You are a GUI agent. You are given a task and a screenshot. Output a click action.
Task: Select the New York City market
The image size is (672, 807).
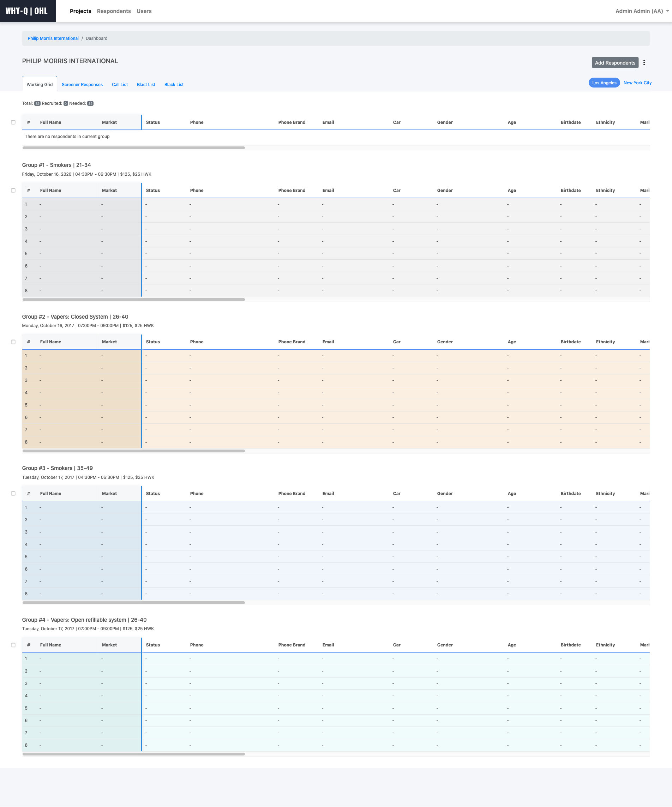637,83
